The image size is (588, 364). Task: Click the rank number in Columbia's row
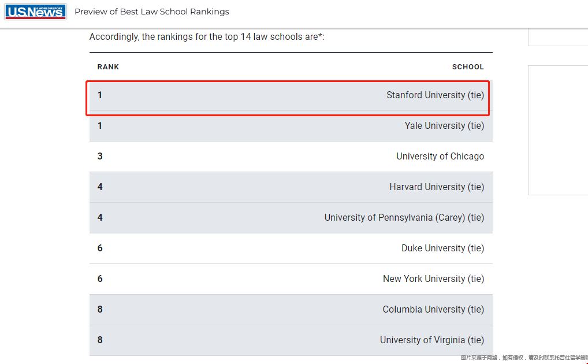tap(100, 310)
